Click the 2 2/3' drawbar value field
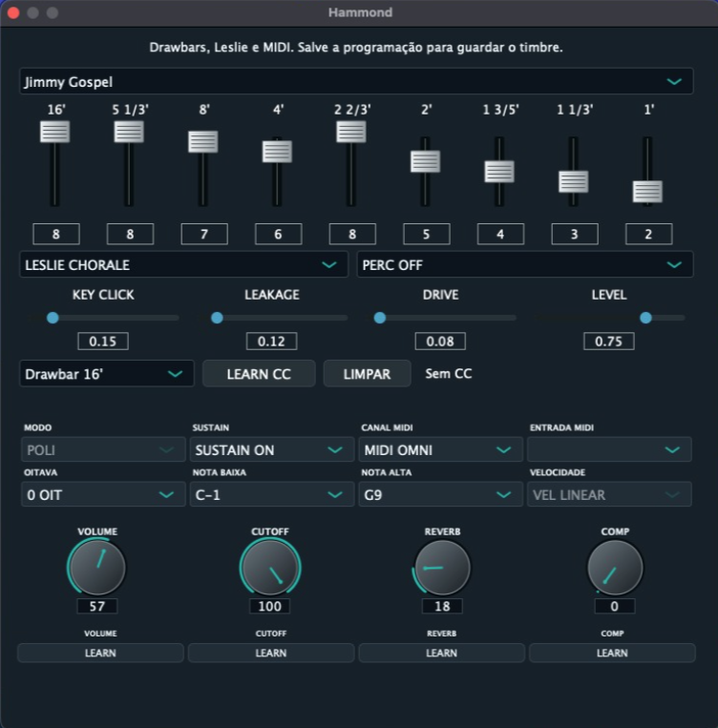 352,234
